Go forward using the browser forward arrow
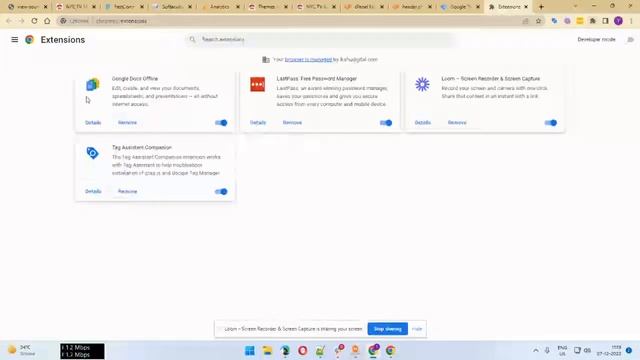 click(21, 21)
